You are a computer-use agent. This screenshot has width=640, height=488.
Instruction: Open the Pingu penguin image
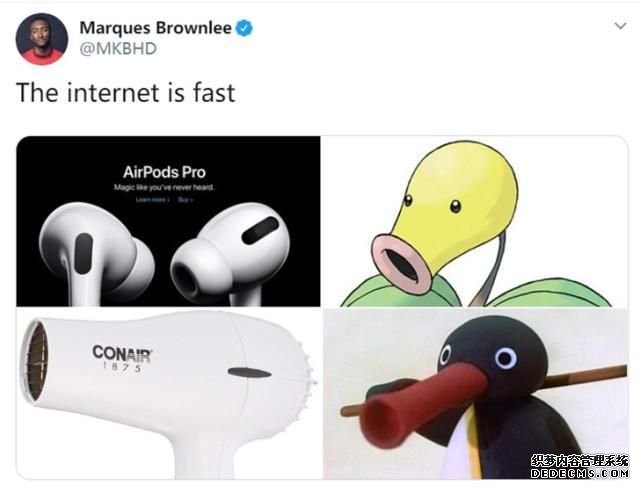[x=475, y=393]
